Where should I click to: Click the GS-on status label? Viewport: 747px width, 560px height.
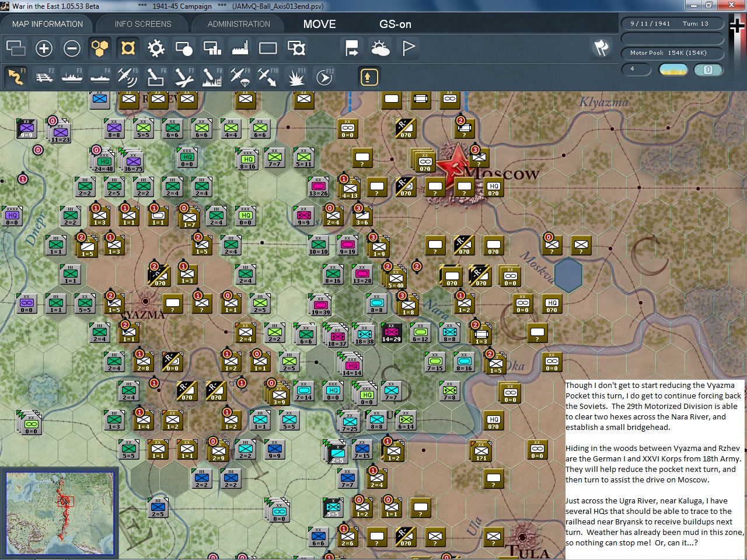395,24
